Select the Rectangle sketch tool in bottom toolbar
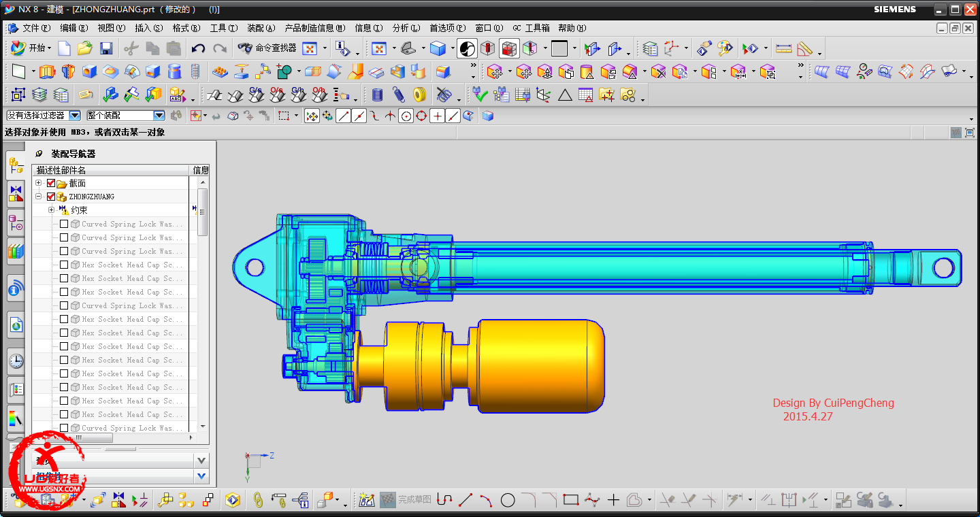 [571, 500]
